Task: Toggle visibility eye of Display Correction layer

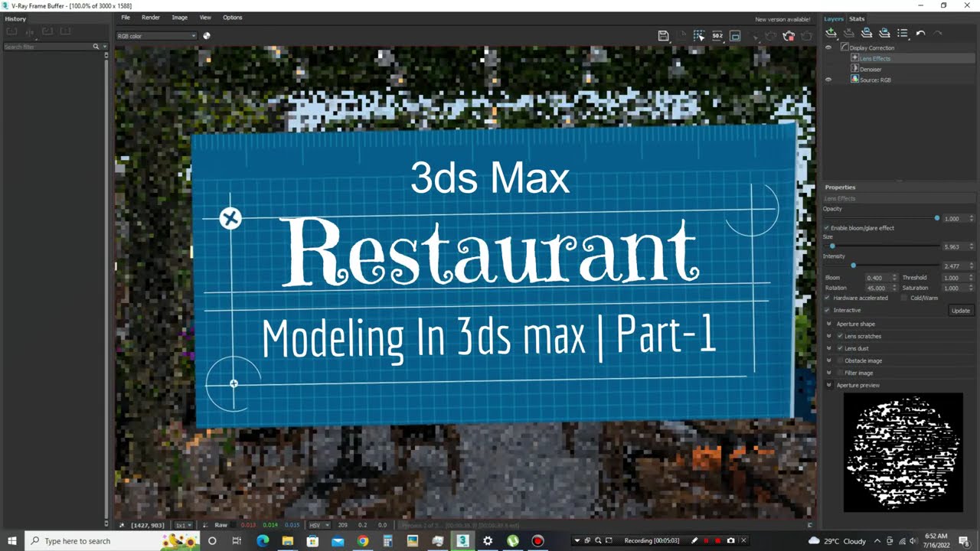Action: pos(828,47)
